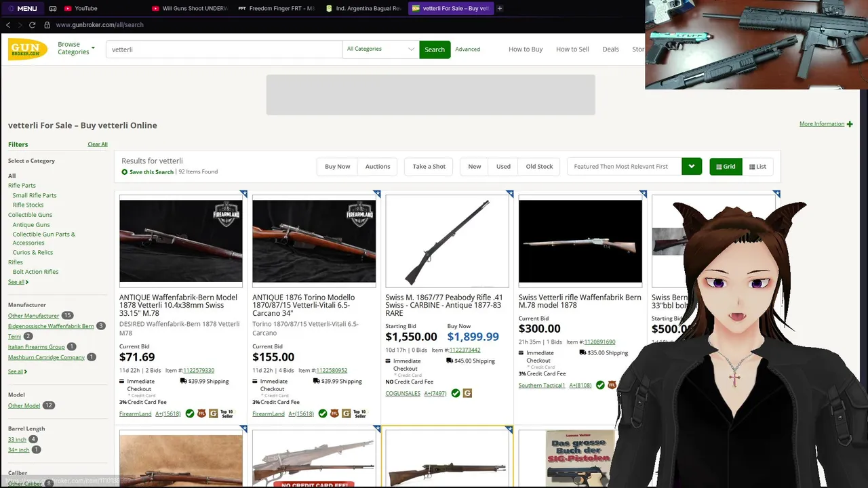Click the watch corner icon on Torino listing
This screenshot has width=868, height=488.
[x=376, y=194]
